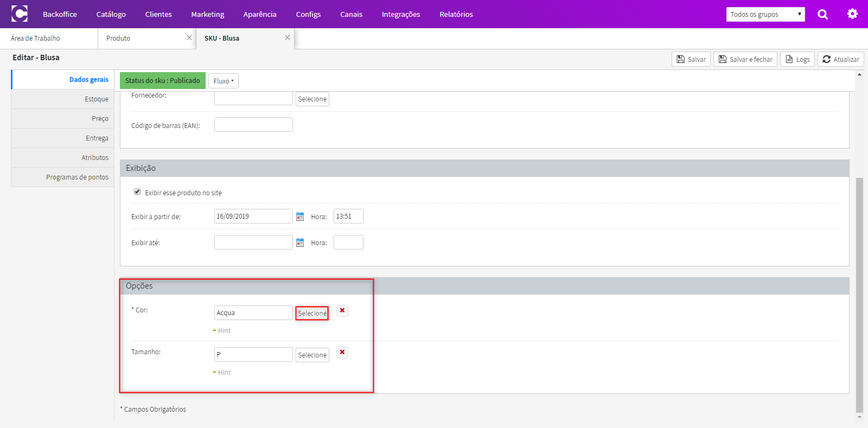
Task: Expand the Hint under Tamanho
Action: (222, 373)
